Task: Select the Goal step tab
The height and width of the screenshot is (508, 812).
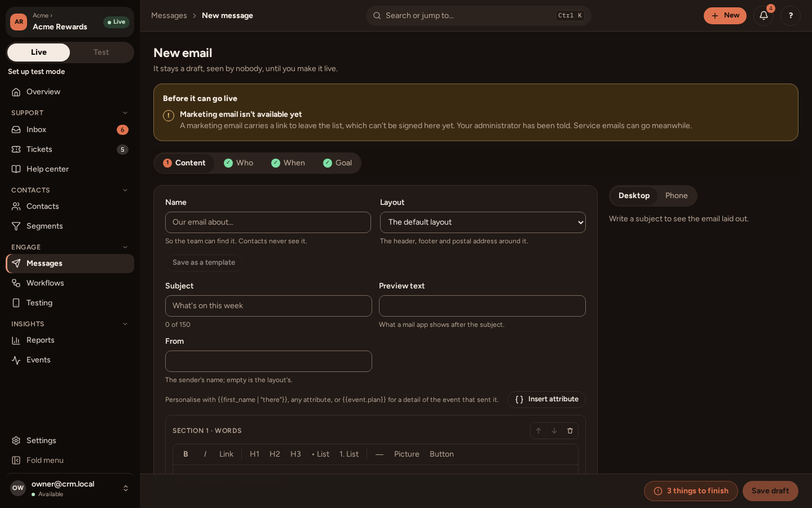Action: pyautogui.click(x=338, y=163)
